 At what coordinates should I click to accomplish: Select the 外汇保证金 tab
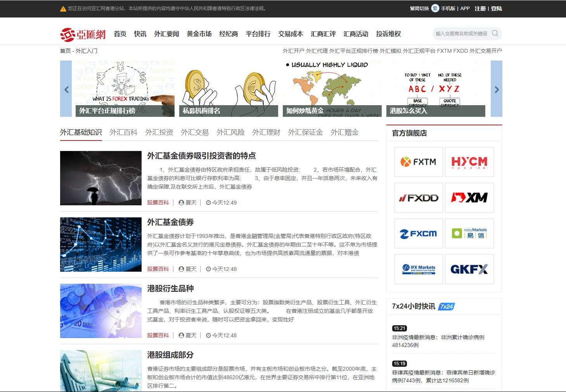(x=305, y=132)
